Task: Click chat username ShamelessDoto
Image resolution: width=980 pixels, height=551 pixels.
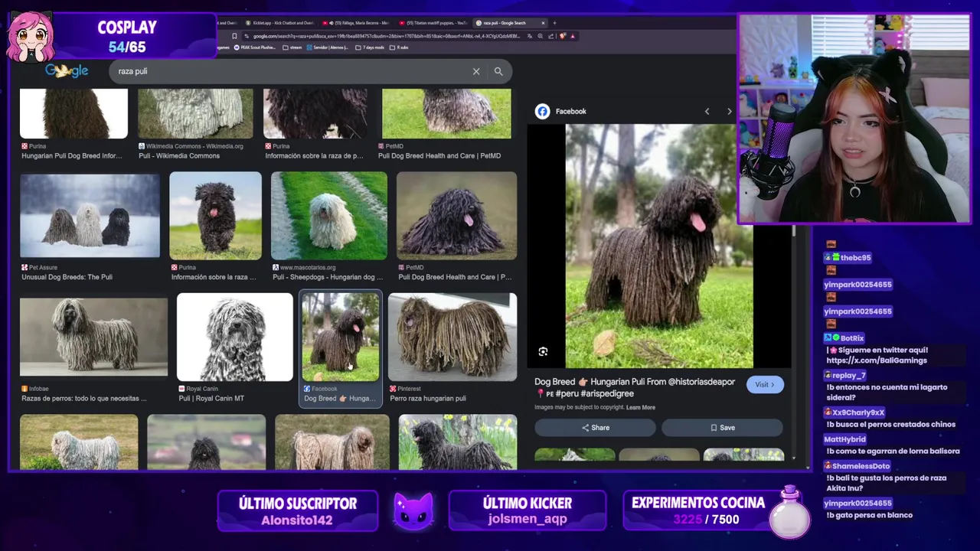Action: (x=861, y=466)
